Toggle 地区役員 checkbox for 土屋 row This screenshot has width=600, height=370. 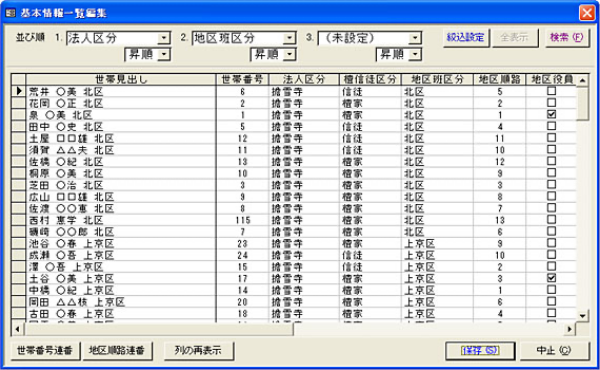click(551, 138)
